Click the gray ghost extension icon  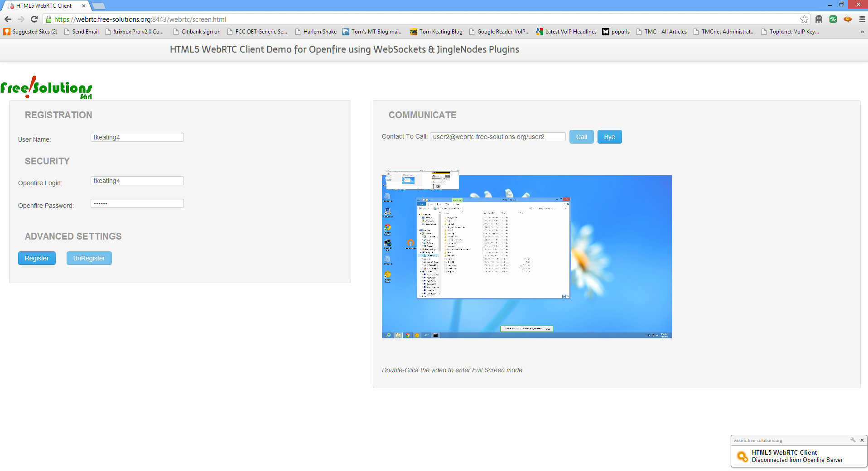click(x=819, y=19)
